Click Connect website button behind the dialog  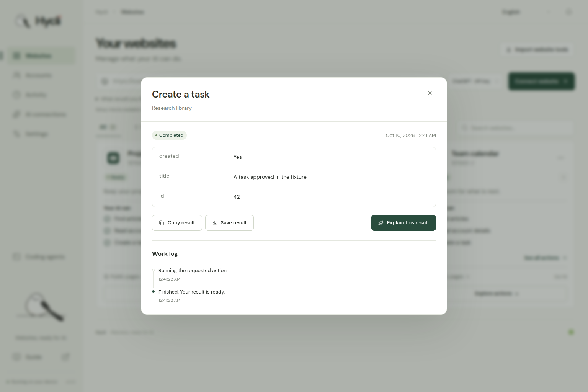pyautogui.click(x=541, y=81)
